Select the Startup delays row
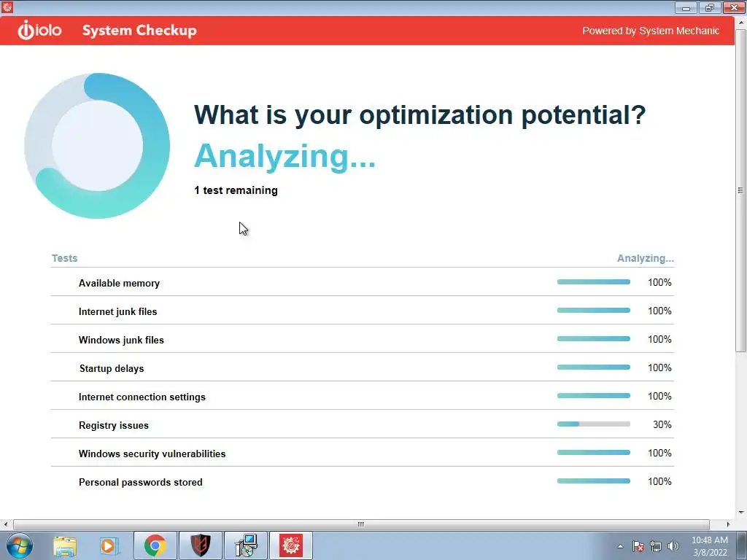This screenshot has width=747, height=560. click(x=362, y=367)
